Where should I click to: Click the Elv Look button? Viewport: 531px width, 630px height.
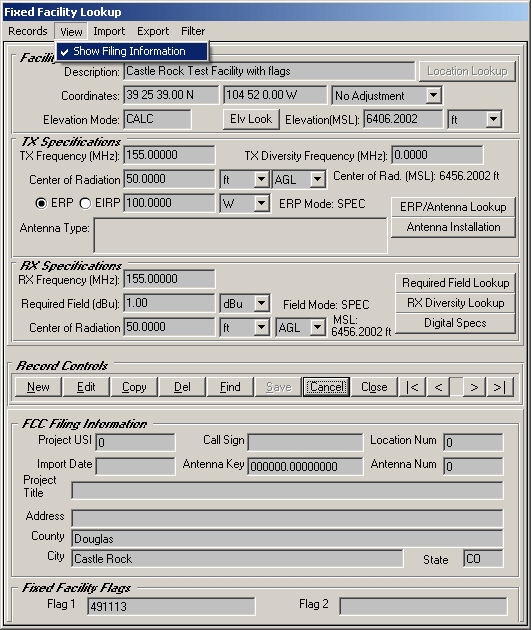click(251, 119)
